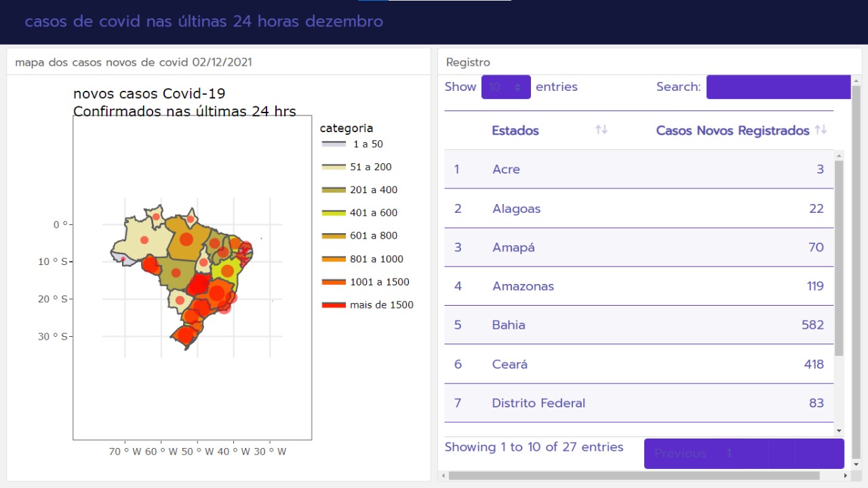Sort table by Estados arrows icon
Image resolution: width=868 pixels, height=488 pixels.
(x=601, y=130)
